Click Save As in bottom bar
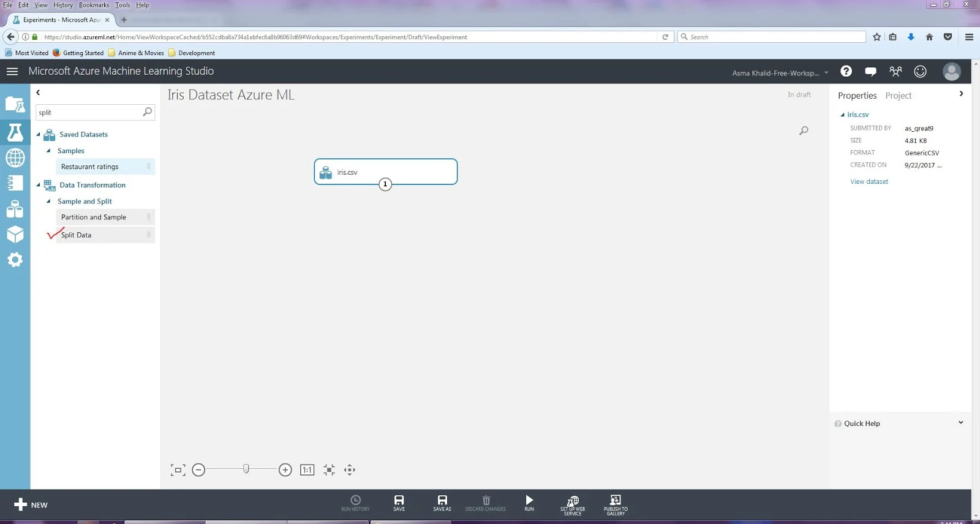The width and height of the screenshot is (980, 524). 442,503
